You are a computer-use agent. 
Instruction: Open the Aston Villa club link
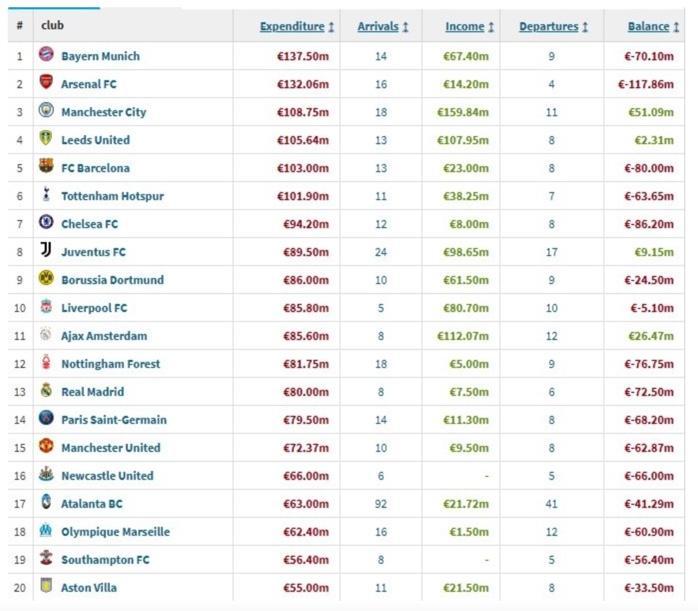89,588
